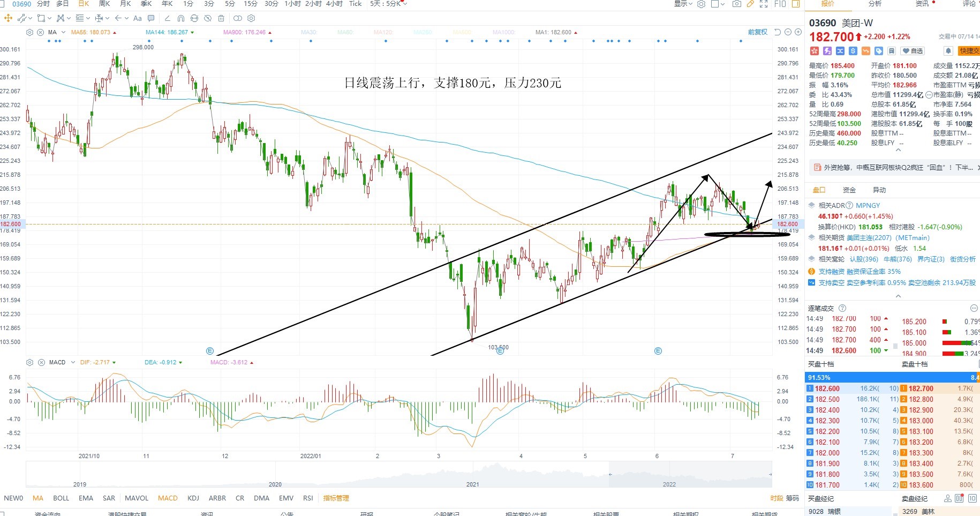This screenshot has height=516, width=980.
Task: Click the blue shuffle arrows icon
Action: click(840, 51)
